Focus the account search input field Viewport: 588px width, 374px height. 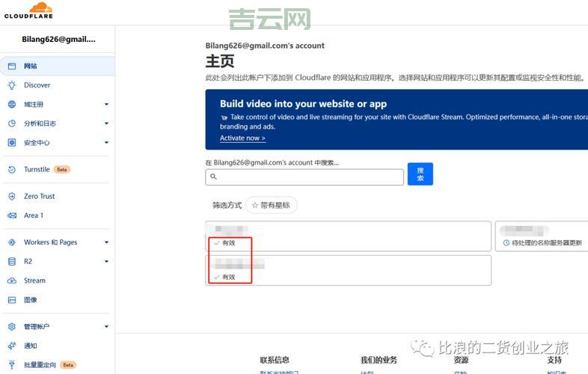click(x=304, y=177)
